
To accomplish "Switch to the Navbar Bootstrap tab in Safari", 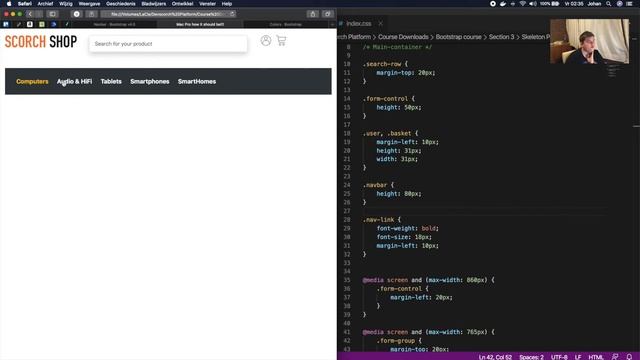I will (114, 24).
